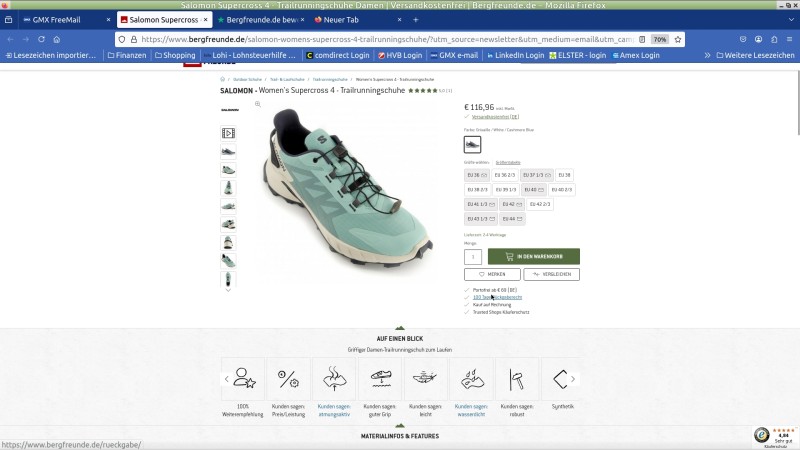This screenshot has height=450, width=800.
Task: Click the browser forward arrow
Action: (x=26, y=39)
